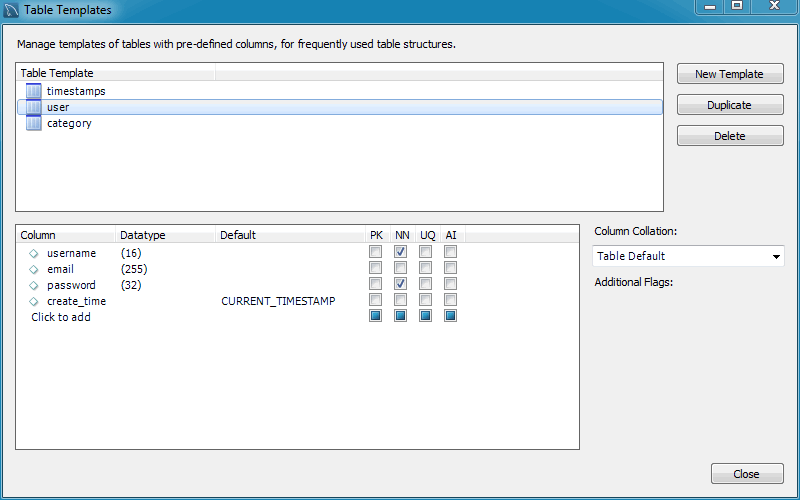Enable AI checkbox for create_time column
Viewport: 800px width, 500px height.
tap(451, 301)
